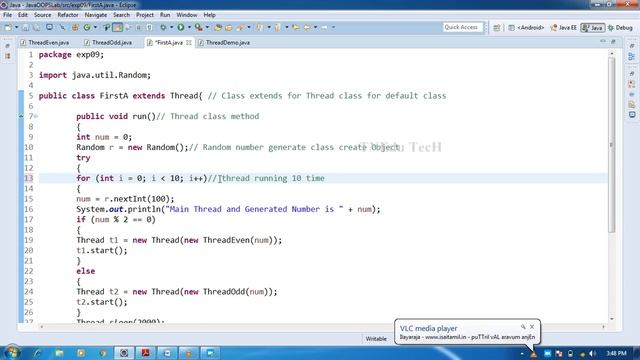The image size is (640, 360).
Task: Open the Run button dropdown arrow
Action: coord(189,27)
